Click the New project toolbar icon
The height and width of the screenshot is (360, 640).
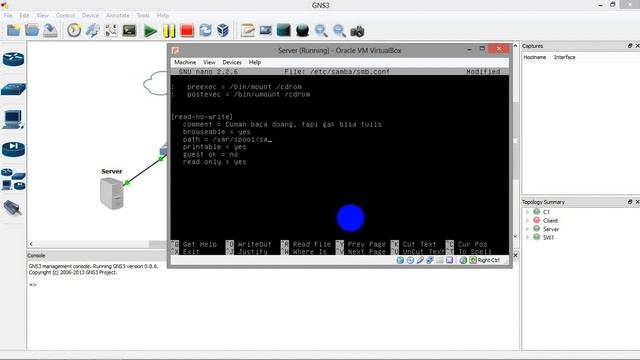[13, 30]
